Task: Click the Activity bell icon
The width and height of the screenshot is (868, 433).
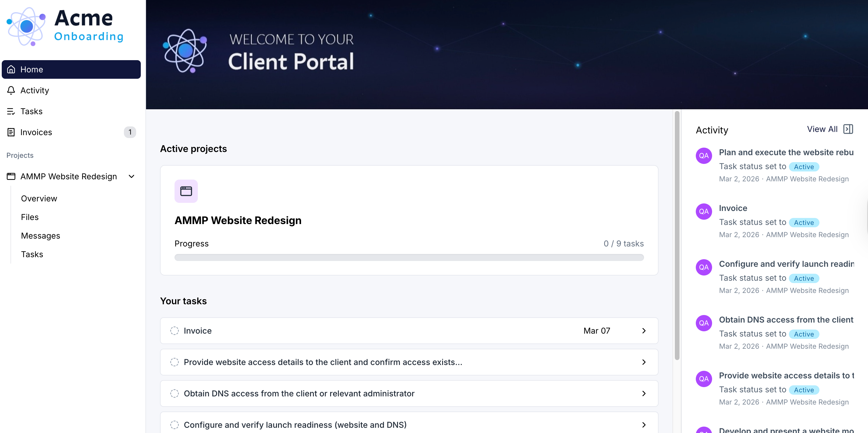Action: (x=11, y=90)
